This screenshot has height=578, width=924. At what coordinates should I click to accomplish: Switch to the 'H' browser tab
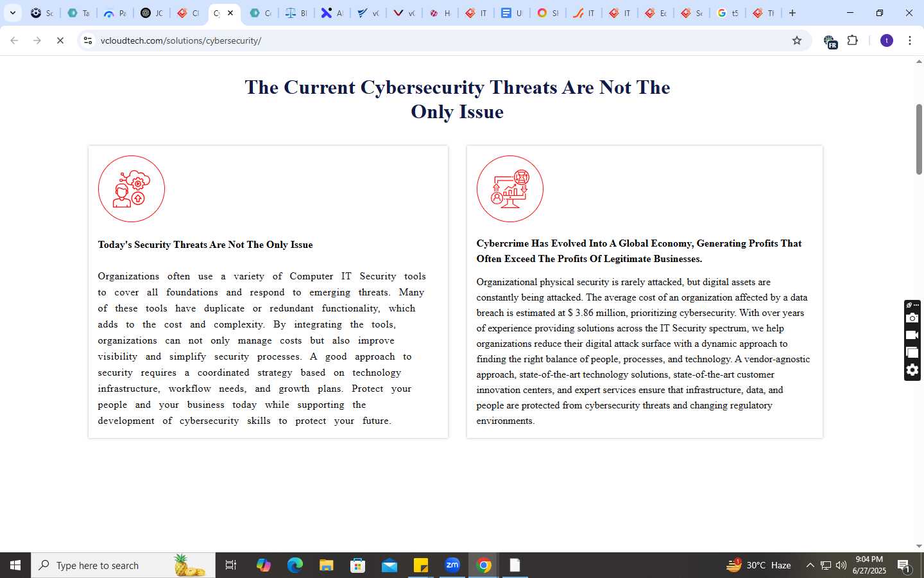(440, 13)
